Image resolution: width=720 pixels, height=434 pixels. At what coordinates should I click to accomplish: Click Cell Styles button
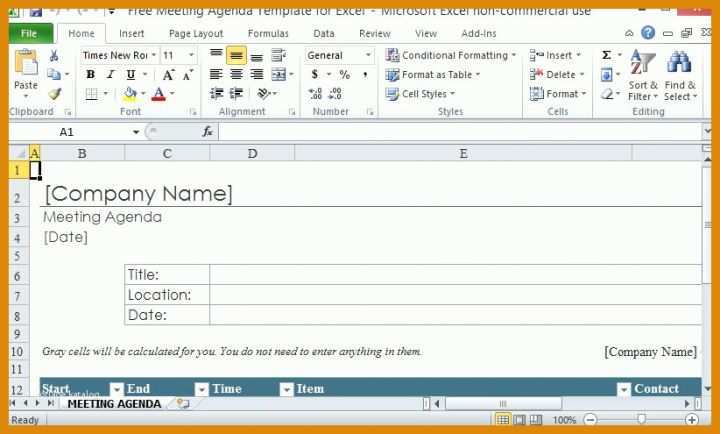421,94
